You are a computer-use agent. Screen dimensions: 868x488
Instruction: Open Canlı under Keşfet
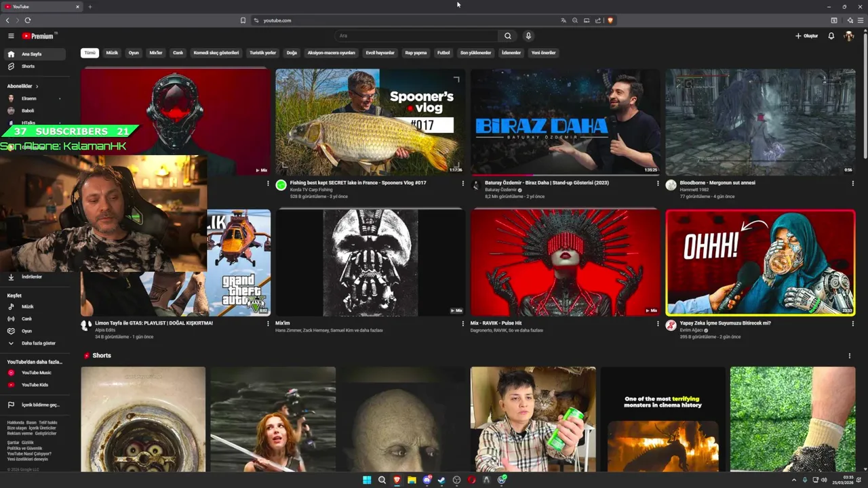tap(35, 319)
